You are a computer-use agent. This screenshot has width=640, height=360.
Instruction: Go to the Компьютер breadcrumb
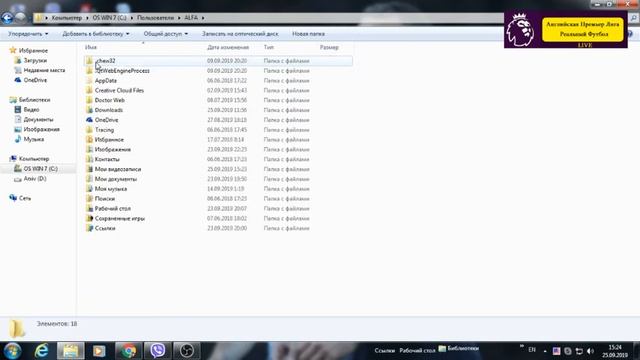pyautogui.click(x=67, y=18)
